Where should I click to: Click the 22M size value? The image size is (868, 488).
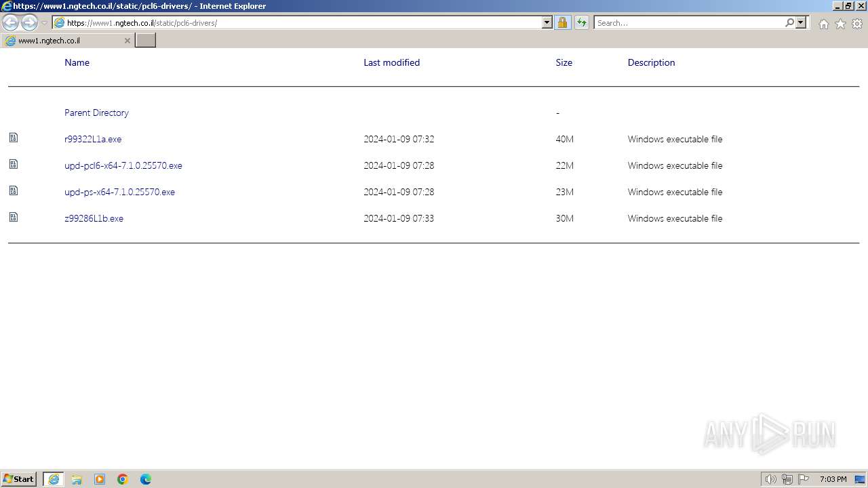coord(565,165)
